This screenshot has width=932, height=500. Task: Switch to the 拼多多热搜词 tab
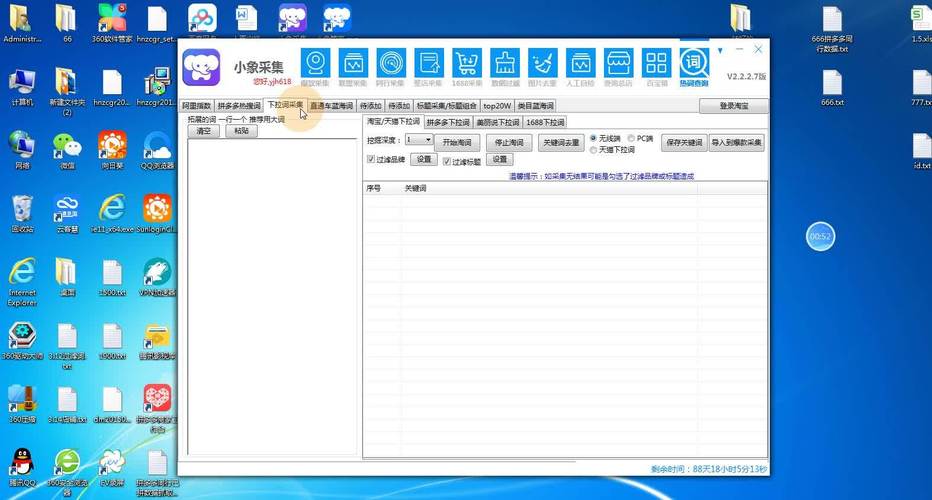[238, 106]
